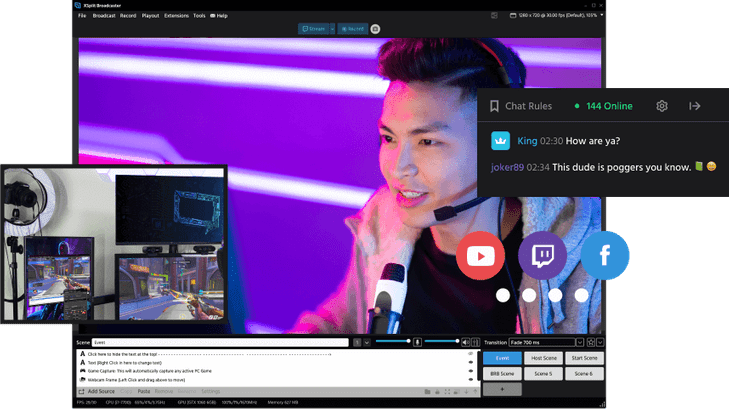
Task: Click the gamepad icon of Game Capture source
Action: click(82, 371)
